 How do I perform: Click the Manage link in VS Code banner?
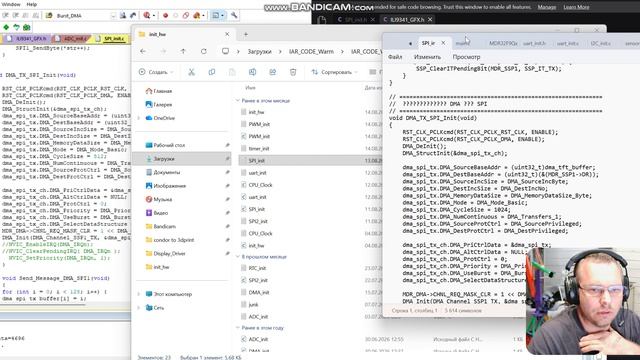[x=547, y=7]
